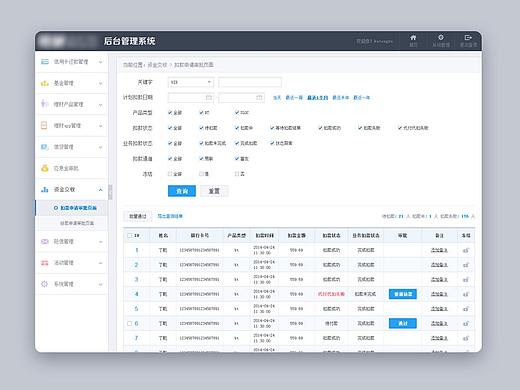Expand the 基金管理 chevron
Screen dimensions: 520x390
100,83
